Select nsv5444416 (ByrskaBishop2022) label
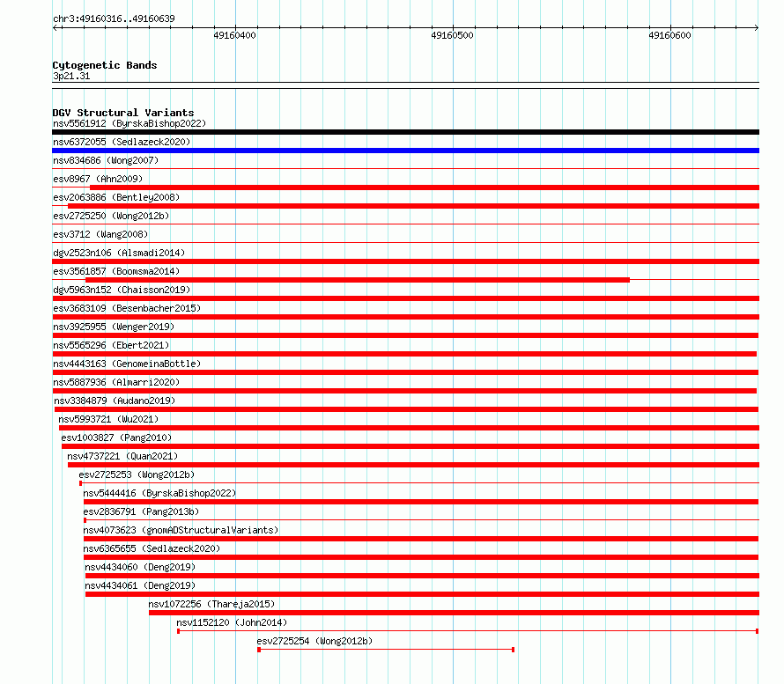 click(159, 493)
